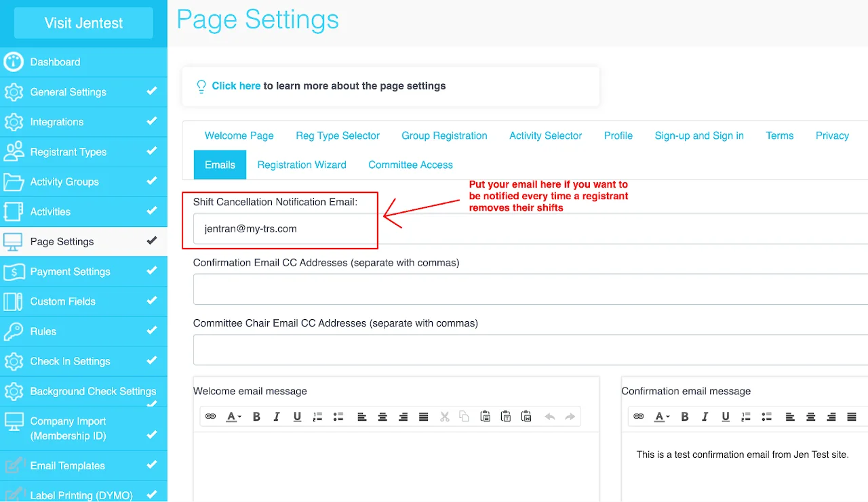Align right in Welcome email editor
868x502 pixels.
pos(403,417)
